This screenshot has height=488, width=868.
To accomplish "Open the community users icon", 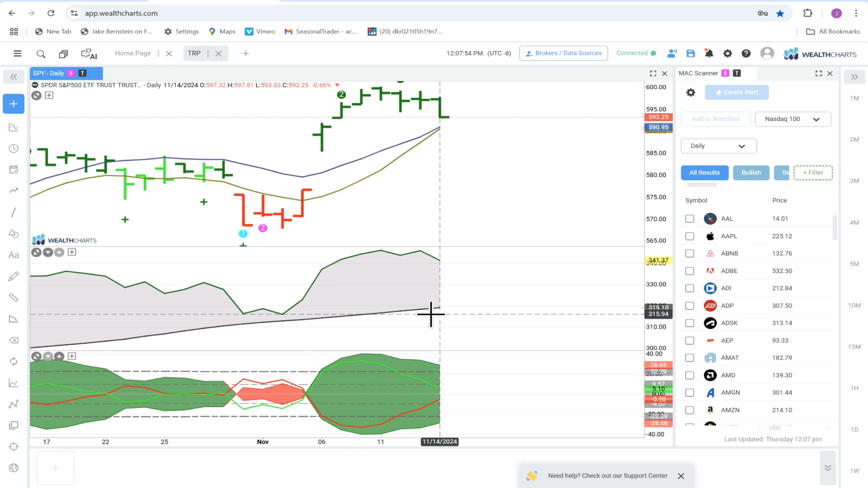I will pos(672,53).
